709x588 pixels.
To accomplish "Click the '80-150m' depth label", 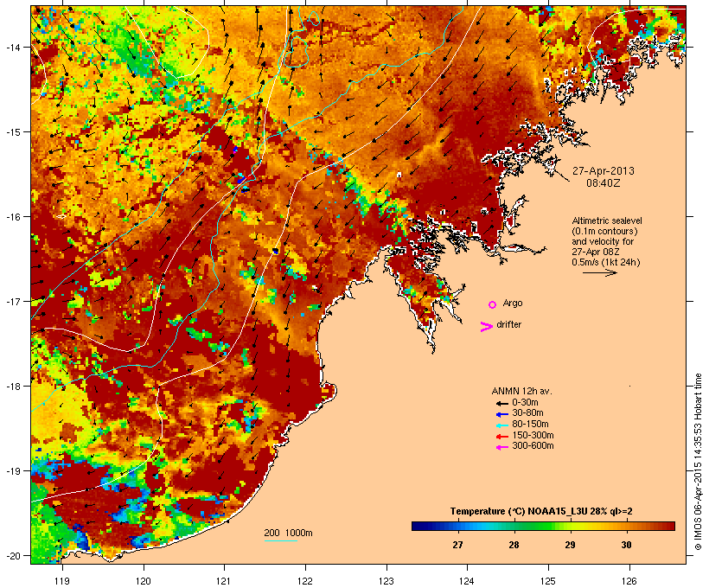I will (x=530, y=425).
